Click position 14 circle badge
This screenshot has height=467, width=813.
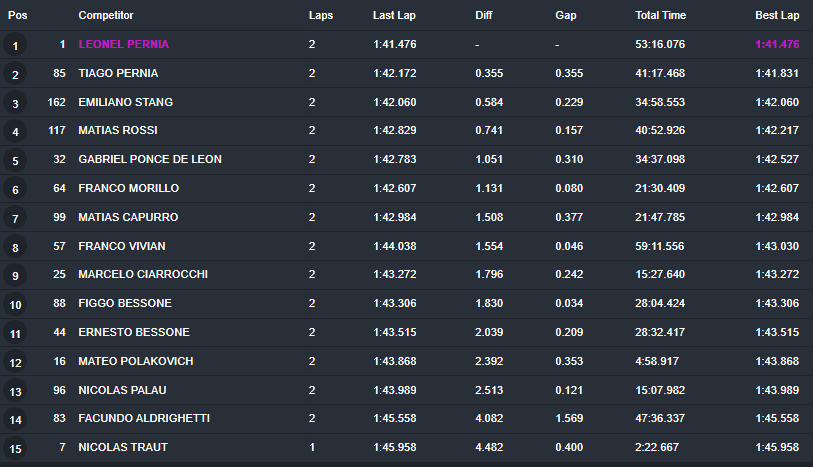pyautogui.click(x=15, y=419)
